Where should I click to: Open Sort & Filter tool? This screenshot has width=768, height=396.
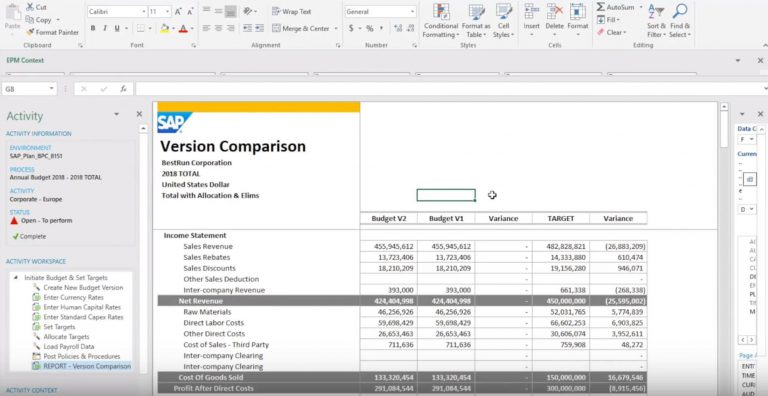tap(656, 21)
